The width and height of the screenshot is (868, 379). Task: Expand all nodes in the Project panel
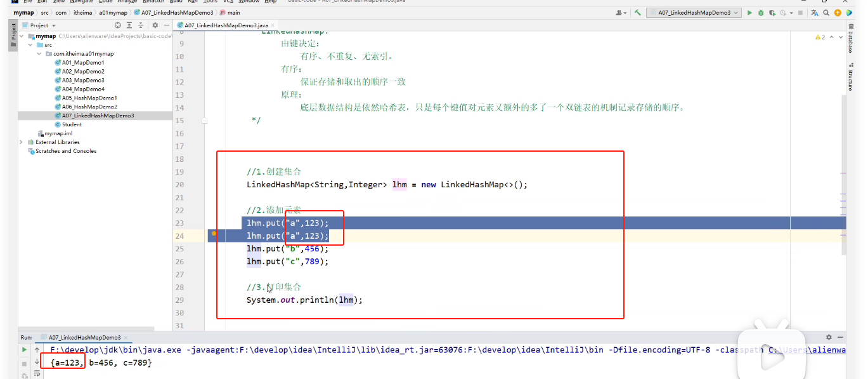129,25
